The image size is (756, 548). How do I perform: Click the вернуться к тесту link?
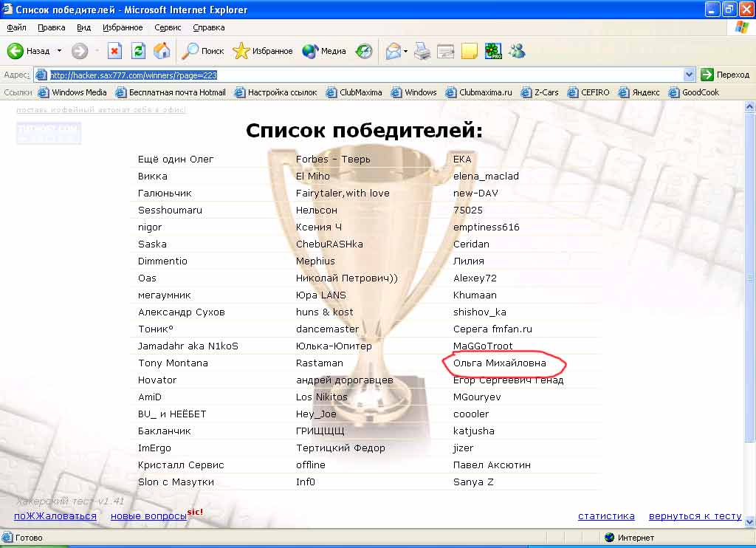click(x=695, y=516)
